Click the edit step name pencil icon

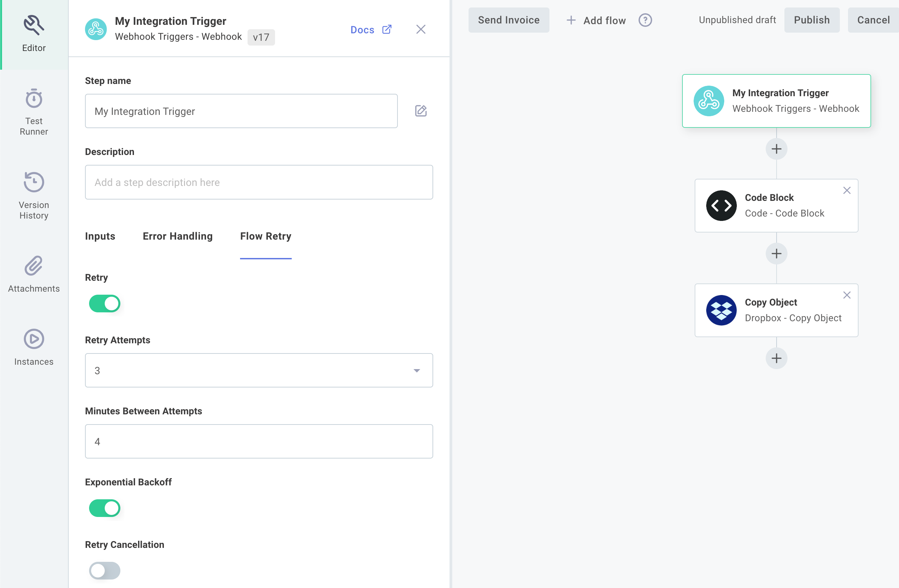point(421,111)
